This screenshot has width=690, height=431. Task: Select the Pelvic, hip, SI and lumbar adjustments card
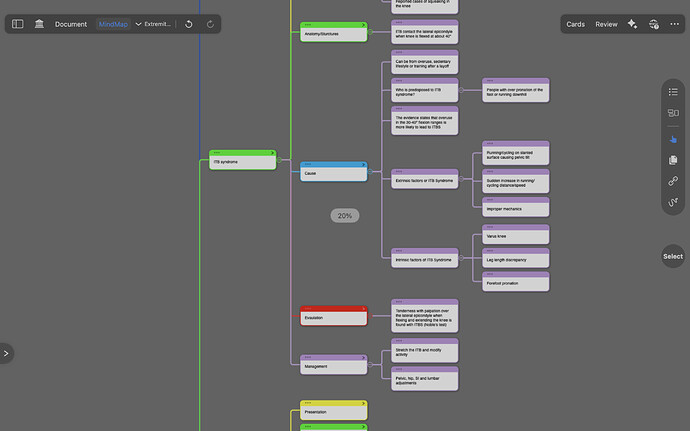click(425, 379)
